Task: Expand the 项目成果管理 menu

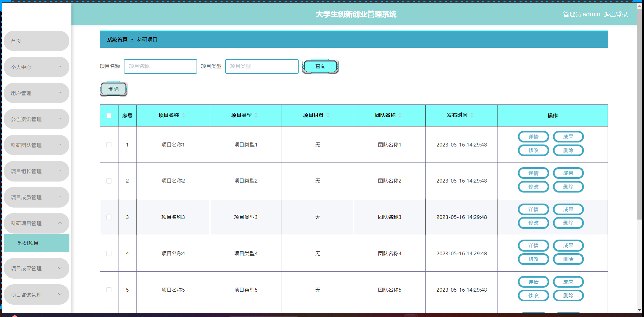Action: pyautogui.click(x=36, y=268)
